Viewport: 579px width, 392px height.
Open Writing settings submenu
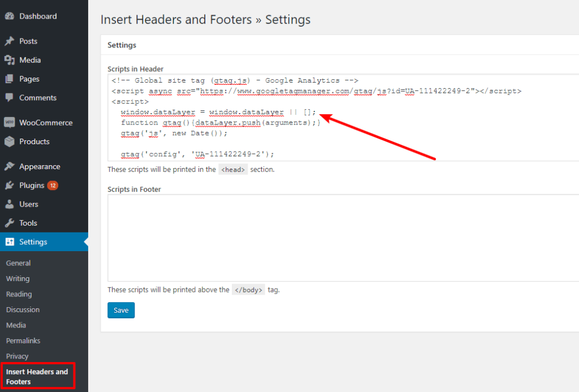point(18,278)
